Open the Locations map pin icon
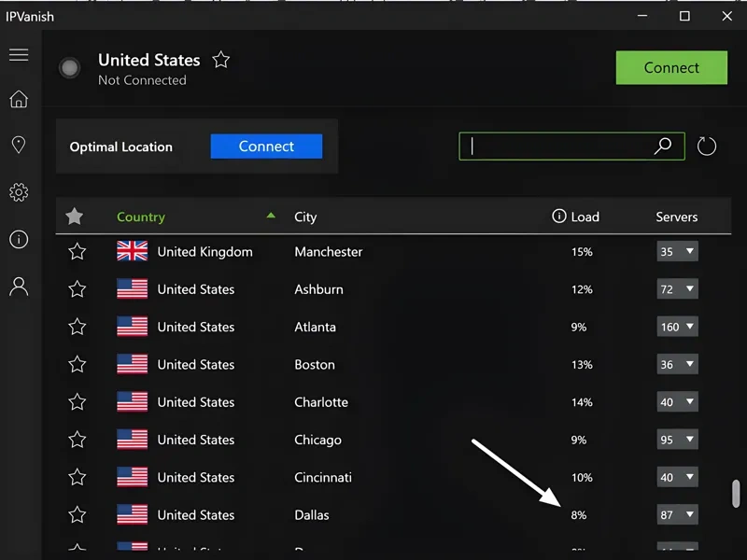The image size is (747, 560). coord(19,146)
